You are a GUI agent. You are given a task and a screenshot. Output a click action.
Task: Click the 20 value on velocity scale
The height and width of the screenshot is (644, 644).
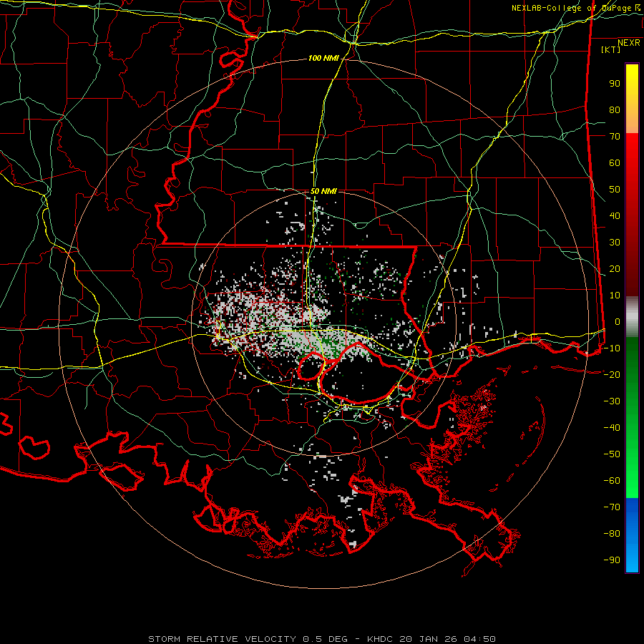(615, 269)
